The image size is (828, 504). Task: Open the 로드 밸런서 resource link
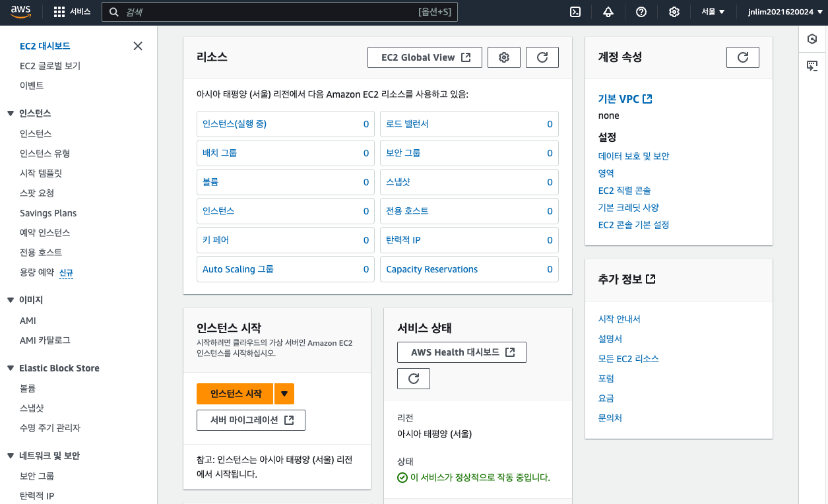pyautogui.click(x=407, y=124)
